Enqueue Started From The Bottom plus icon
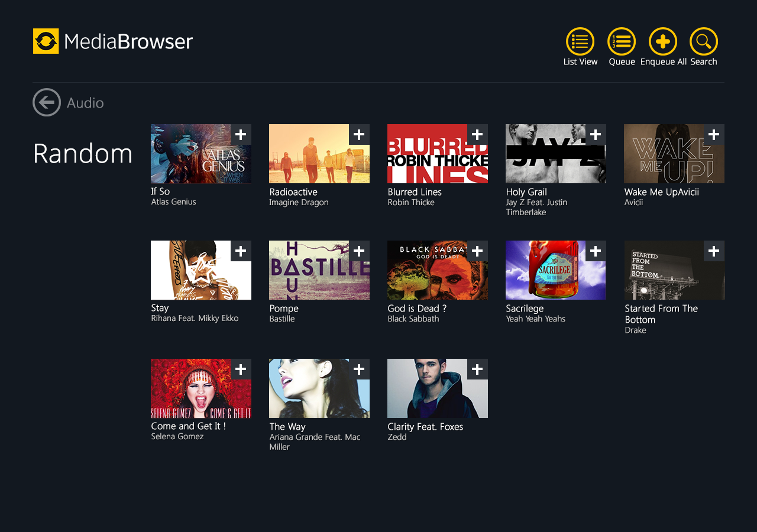 (714, 251)
